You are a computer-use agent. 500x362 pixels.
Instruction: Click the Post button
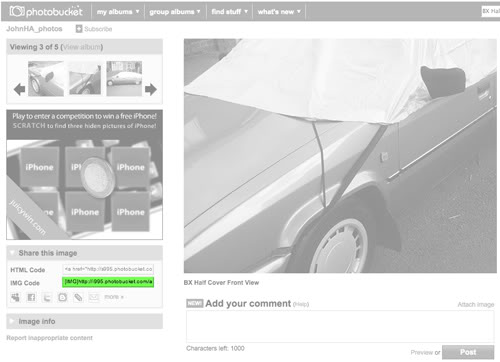click(x=468, y=352)
